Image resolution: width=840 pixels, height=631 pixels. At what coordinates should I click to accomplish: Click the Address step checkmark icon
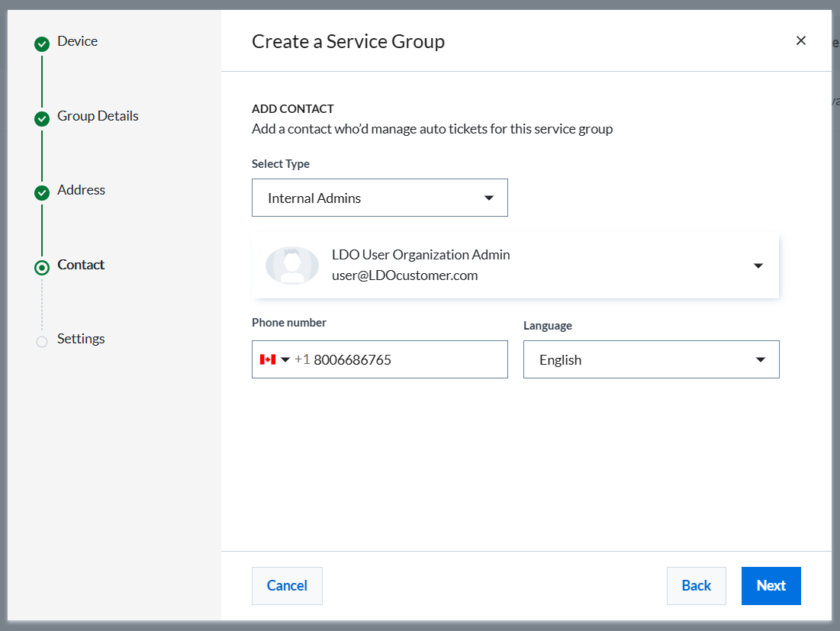coord(42,193)
